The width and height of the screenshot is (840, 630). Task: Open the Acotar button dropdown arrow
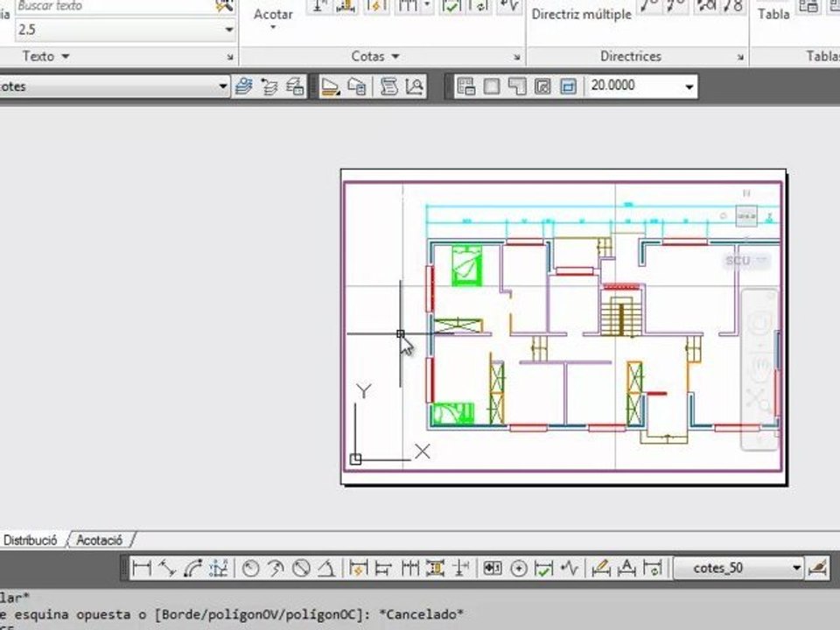click(x=273, y=27)
